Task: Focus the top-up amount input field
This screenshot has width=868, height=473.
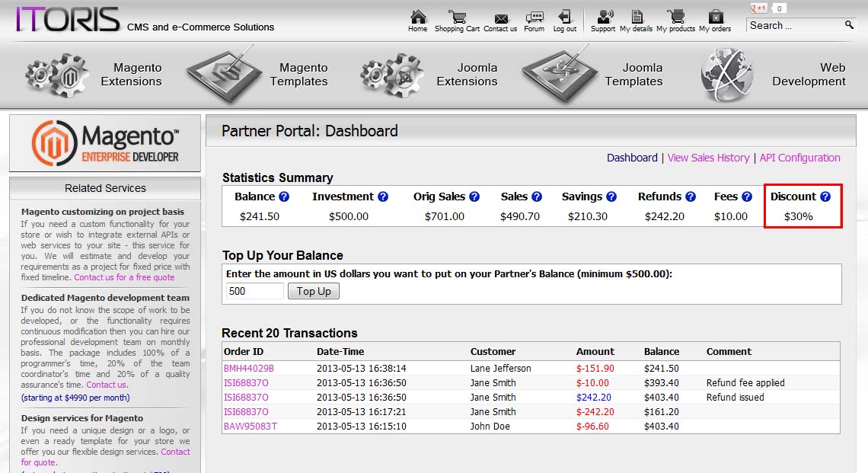Action: 254,291
